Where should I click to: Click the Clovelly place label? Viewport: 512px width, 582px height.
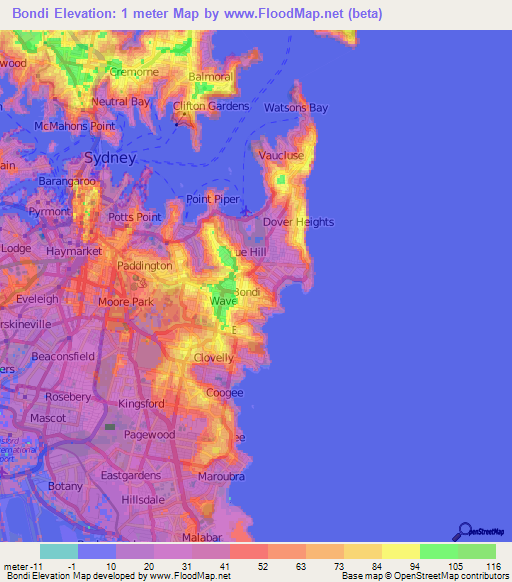(213, 358)
